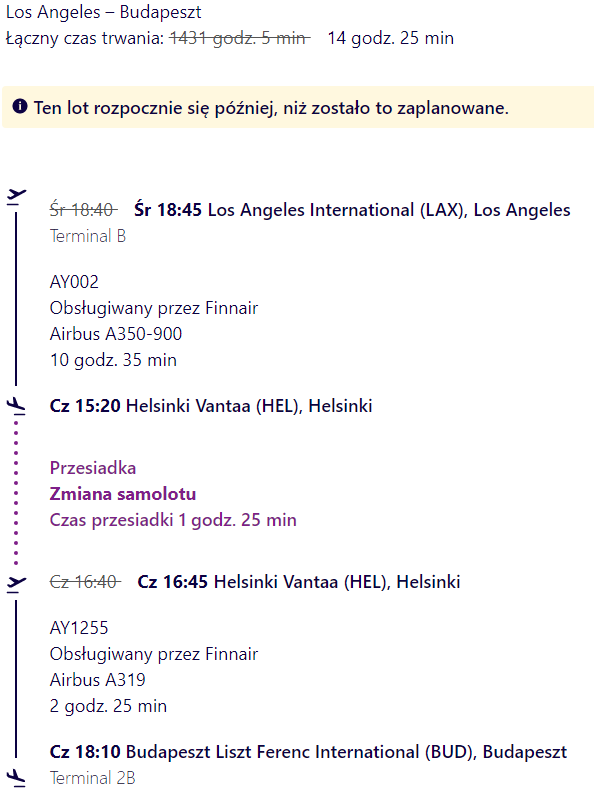Click the landing plane icon beside the Helsinki arrival
Screen dimensions: 594x802
click(x=16, y=405)
